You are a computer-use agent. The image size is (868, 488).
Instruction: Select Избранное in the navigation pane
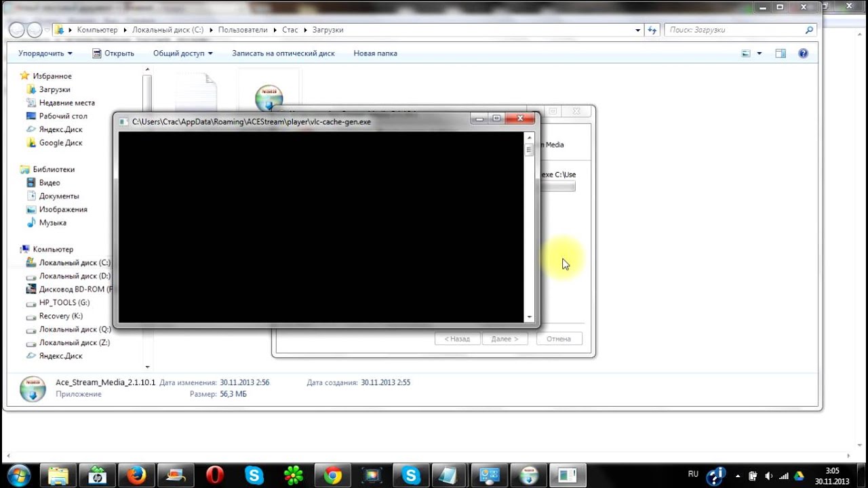tap(52, 76)
